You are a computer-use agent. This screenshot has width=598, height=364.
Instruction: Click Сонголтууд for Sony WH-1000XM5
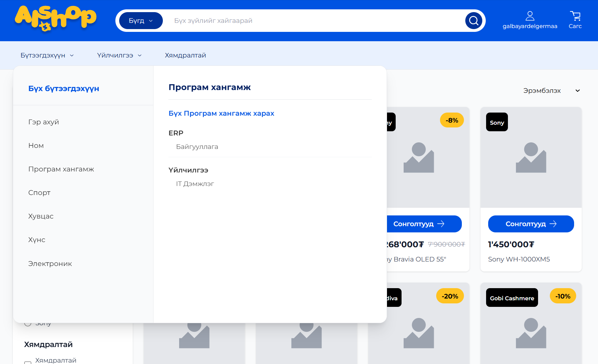[531, 224]
